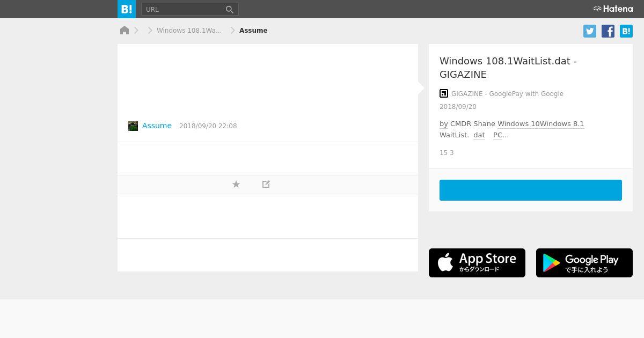Click the date 2018/09/20 in sidebar
This screenshot has height=338, width=644.
[x=458, y=107]
